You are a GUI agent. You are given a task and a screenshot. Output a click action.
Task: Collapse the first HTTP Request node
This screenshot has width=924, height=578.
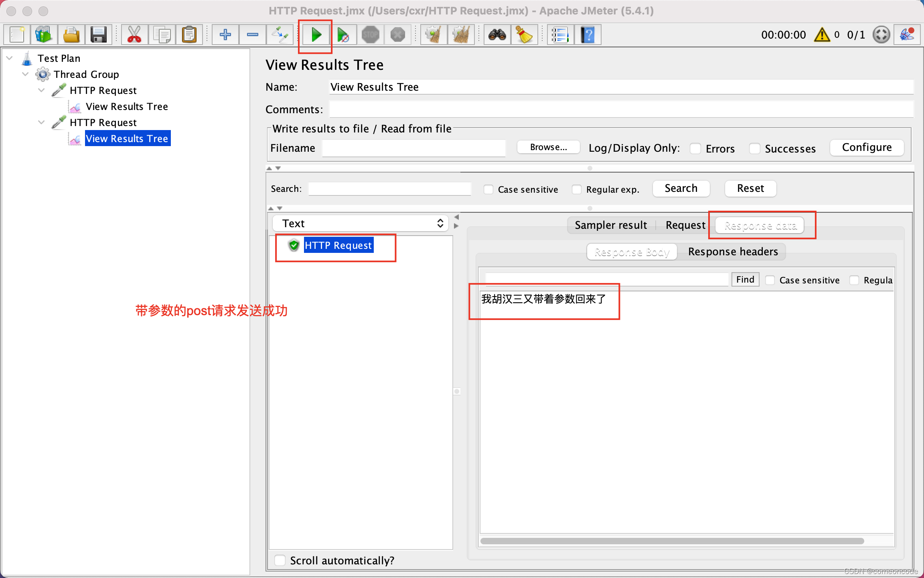(41, 90)
